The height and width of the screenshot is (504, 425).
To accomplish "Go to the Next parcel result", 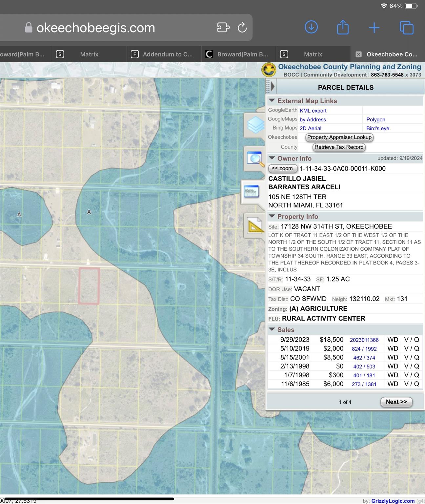I will click(396, 402).
